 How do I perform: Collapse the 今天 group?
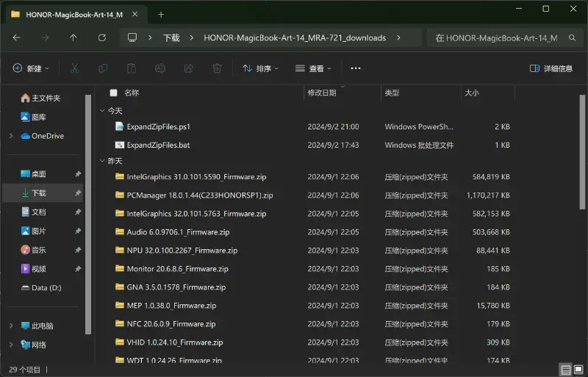coord(102,111)
